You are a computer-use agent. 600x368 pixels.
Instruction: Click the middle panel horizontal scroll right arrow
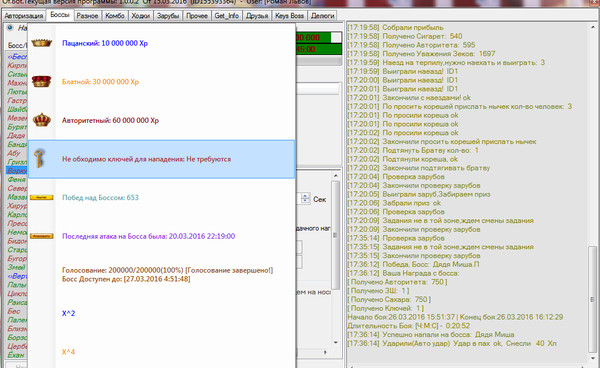click(325, 352)
